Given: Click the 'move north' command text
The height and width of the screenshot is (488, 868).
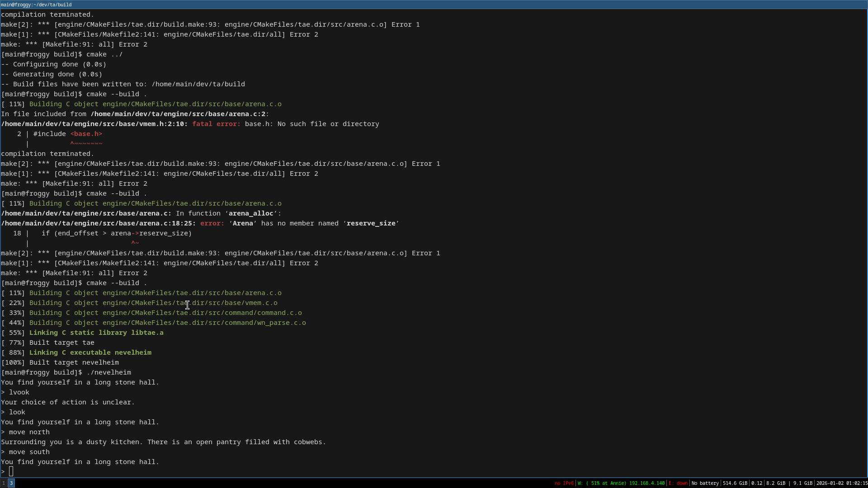Looking at the screenshot, I should [29, 432].
